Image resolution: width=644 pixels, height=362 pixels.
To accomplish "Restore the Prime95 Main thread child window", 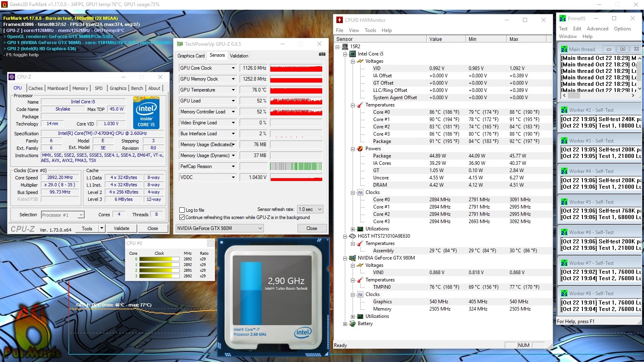I will 623,49.
